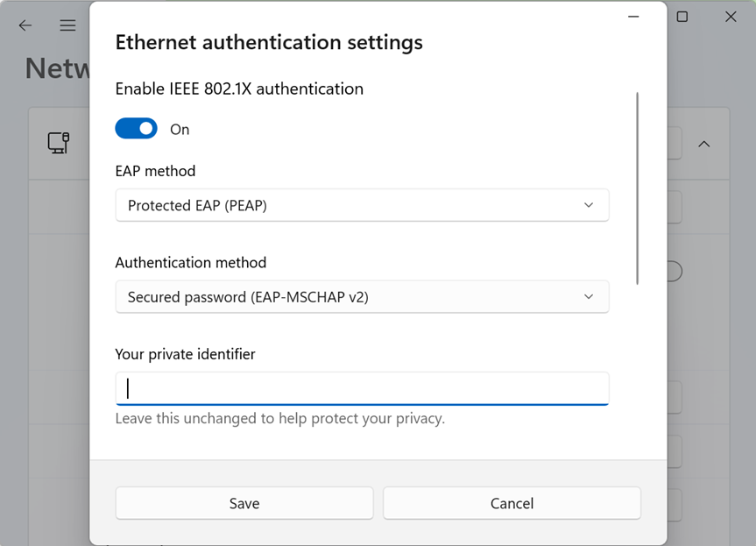Focus the private identifier text field
The image size is (756, 546).
click(362, 389)
